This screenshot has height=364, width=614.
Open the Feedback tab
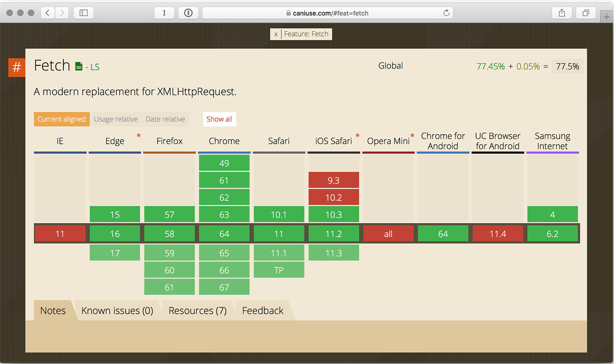coord(263,311)
